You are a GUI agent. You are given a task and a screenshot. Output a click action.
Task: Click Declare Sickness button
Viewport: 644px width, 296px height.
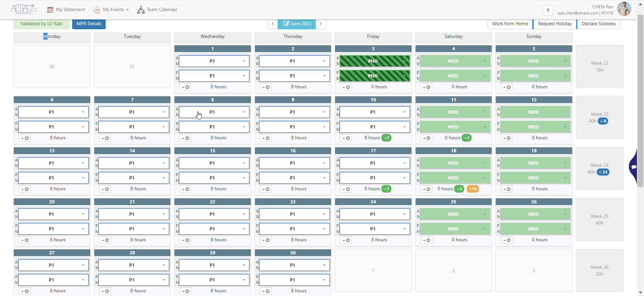click(599, 24)
